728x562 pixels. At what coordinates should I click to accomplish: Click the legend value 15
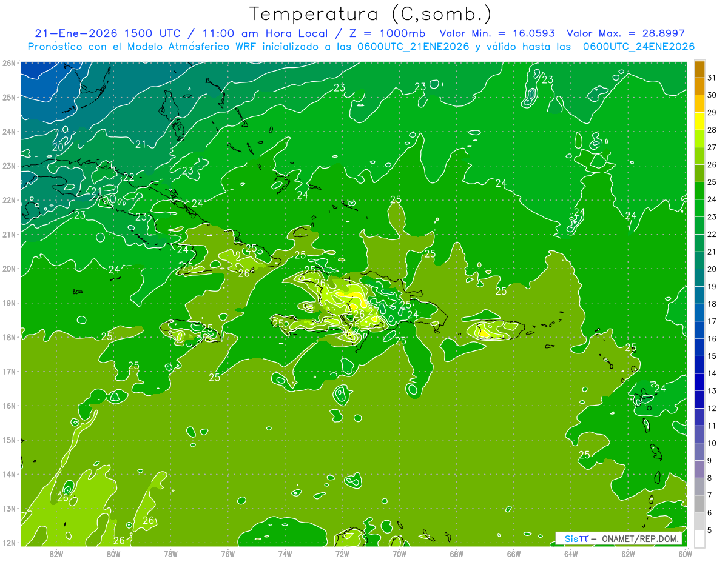(x=712, y=356)
